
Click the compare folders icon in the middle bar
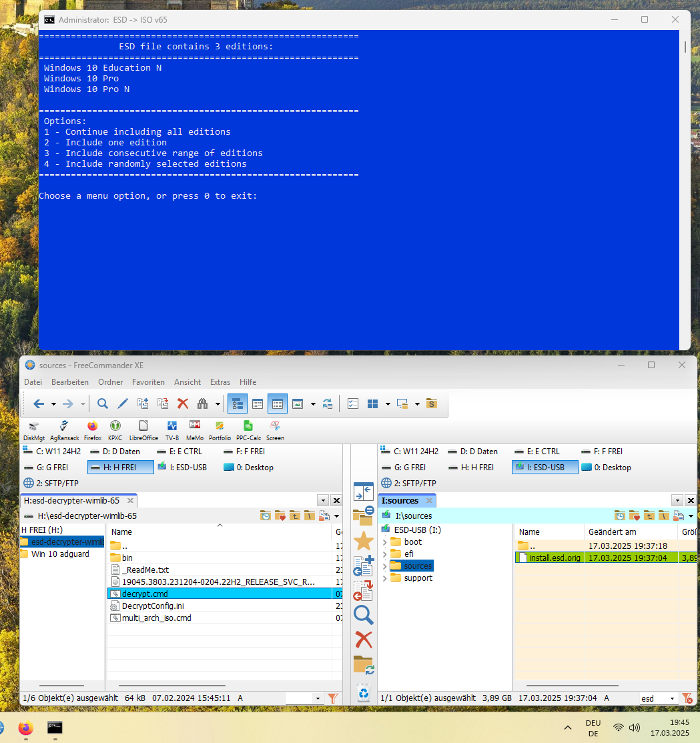[x=364, y=516]
